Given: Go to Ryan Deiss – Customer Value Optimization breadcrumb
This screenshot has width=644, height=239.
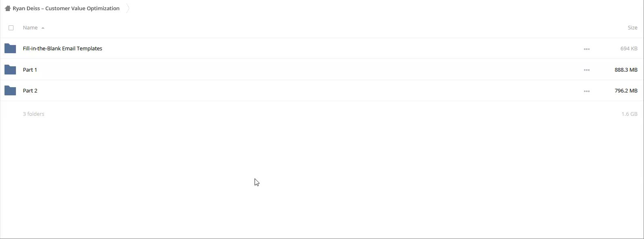Looking at the screenshot, I should (66, 8).
